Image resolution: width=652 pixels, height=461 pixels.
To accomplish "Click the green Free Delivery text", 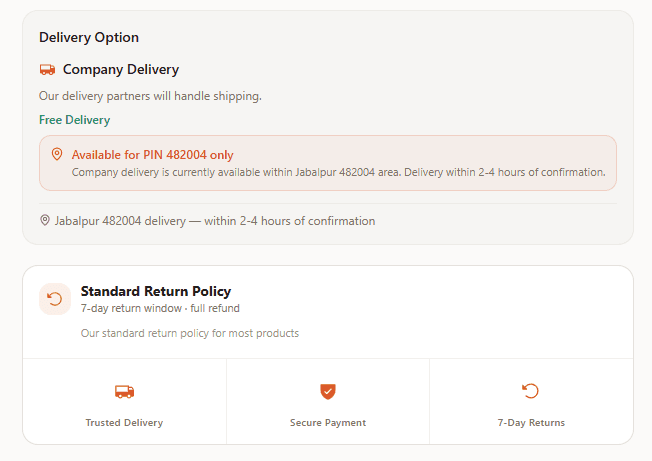I will click(75, 120).
